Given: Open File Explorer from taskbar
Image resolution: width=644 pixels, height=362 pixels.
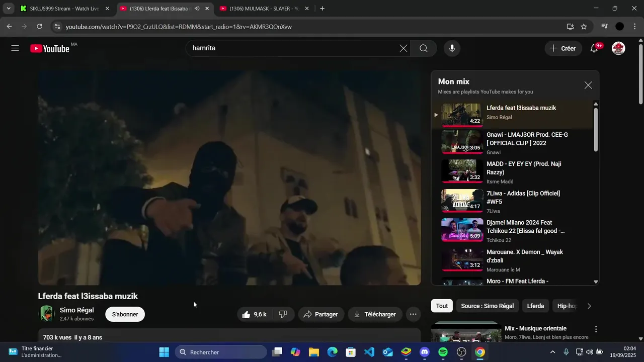Looking at the screenshot, I should point(314,352).
